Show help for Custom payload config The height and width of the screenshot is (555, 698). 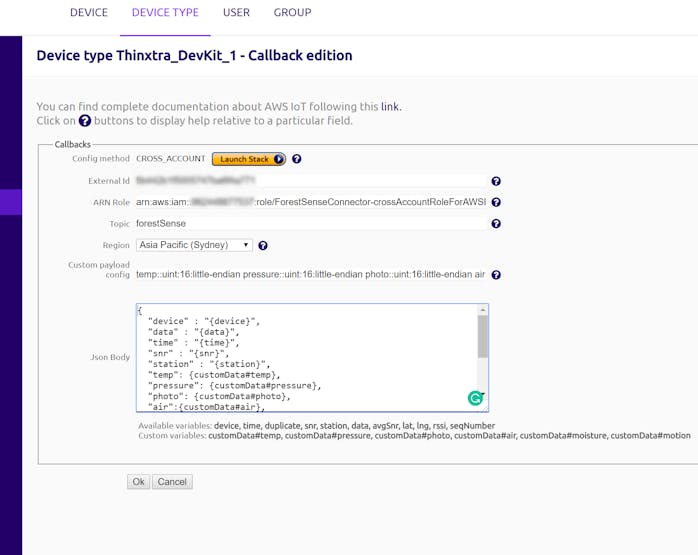pos(496,275)
